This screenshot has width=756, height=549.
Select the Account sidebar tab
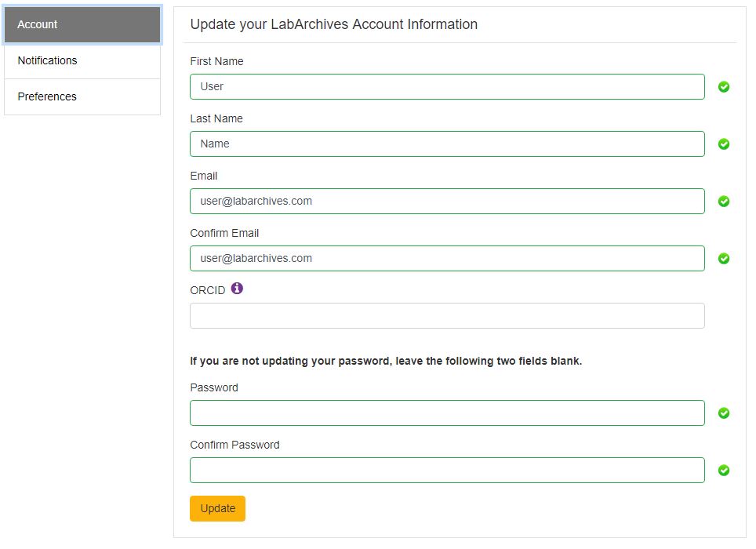(82, 24)
